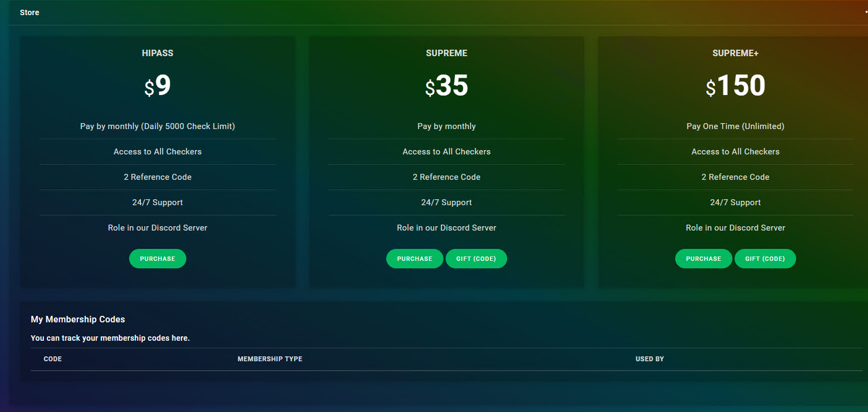Click the MEMBERSHIP TYPE column header
The height and width of the screenshot is (412, 868).
[x=270, y=359]
